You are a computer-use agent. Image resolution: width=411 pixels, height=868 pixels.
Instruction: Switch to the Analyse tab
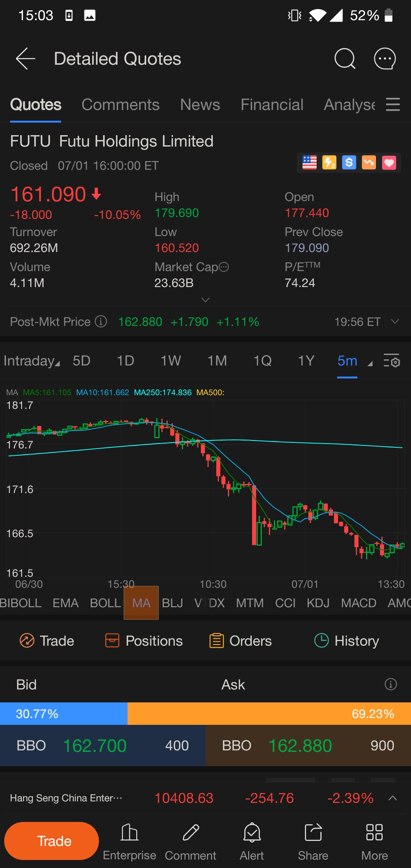pos(349,105)
